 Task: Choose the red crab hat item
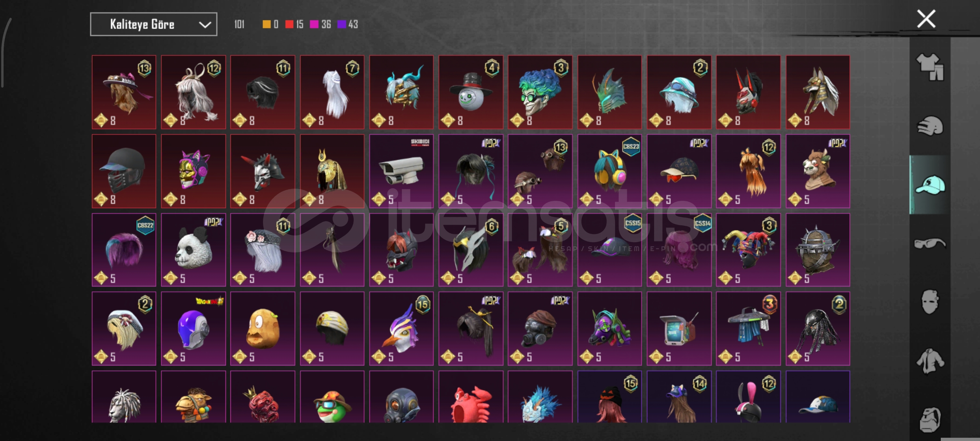point(471,397)
